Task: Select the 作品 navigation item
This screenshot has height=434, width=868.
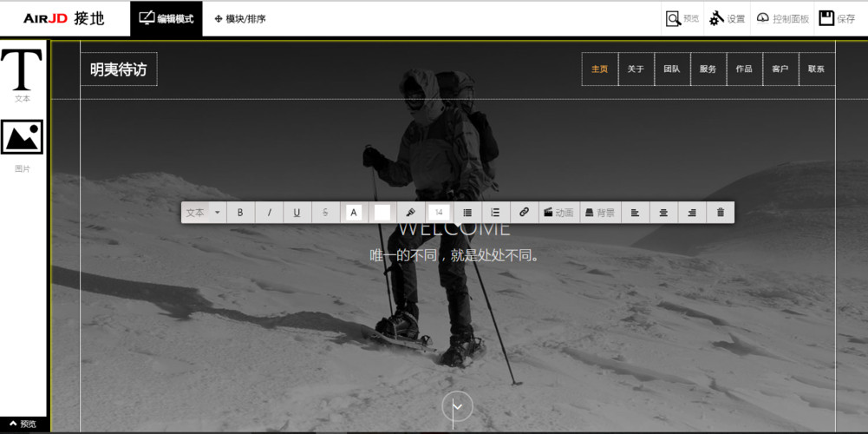Action: pos(744,69)
